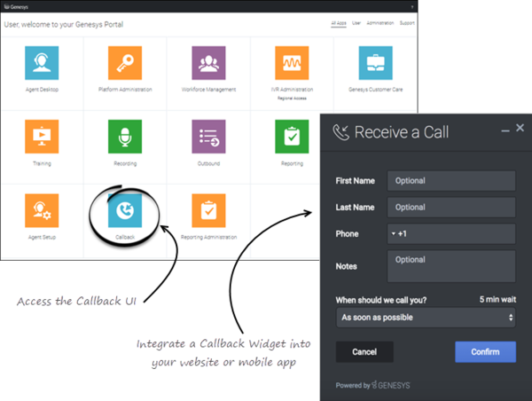Image resolution: width=532 pixels, height=401 pixels.
Task: Switch to the User tab
Action: tap(356, 23)
